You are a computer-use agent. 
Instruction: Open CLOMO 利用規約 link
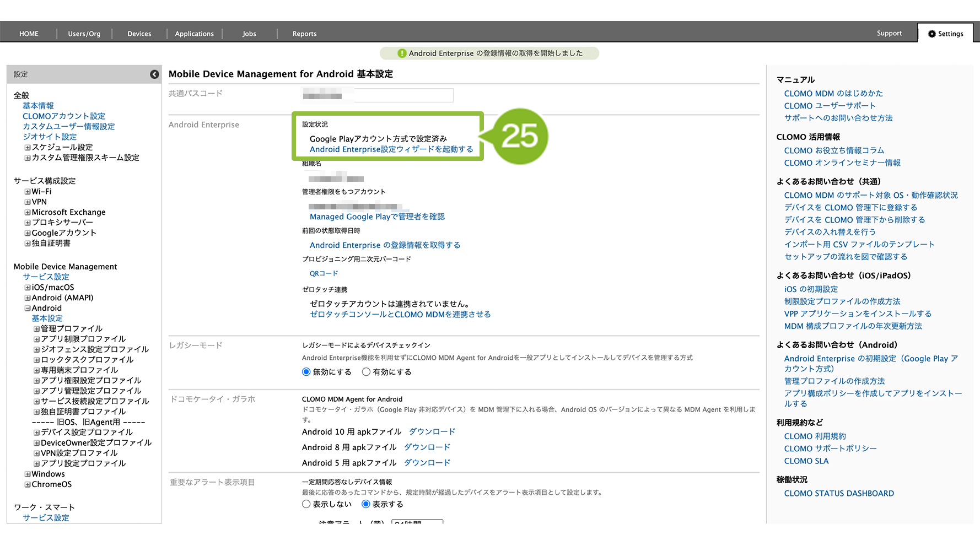click(x=815, y=436)
